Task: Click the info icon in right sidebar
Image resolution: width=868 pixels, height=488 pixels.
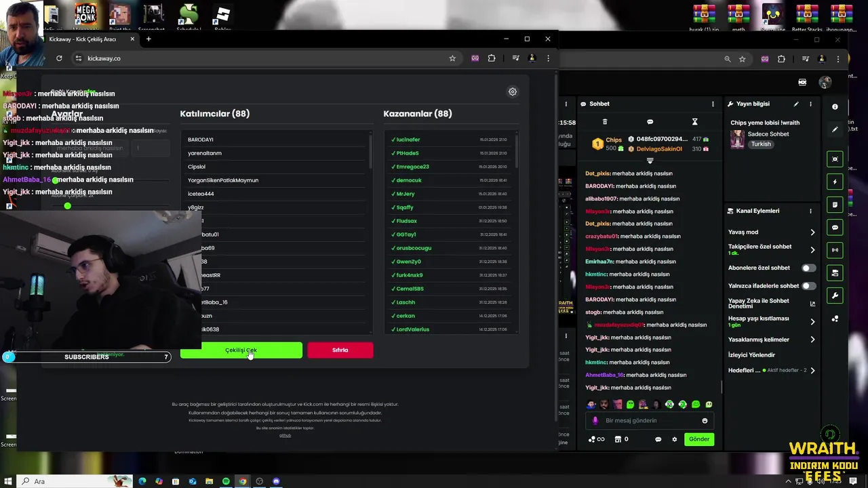Action: 835,106
